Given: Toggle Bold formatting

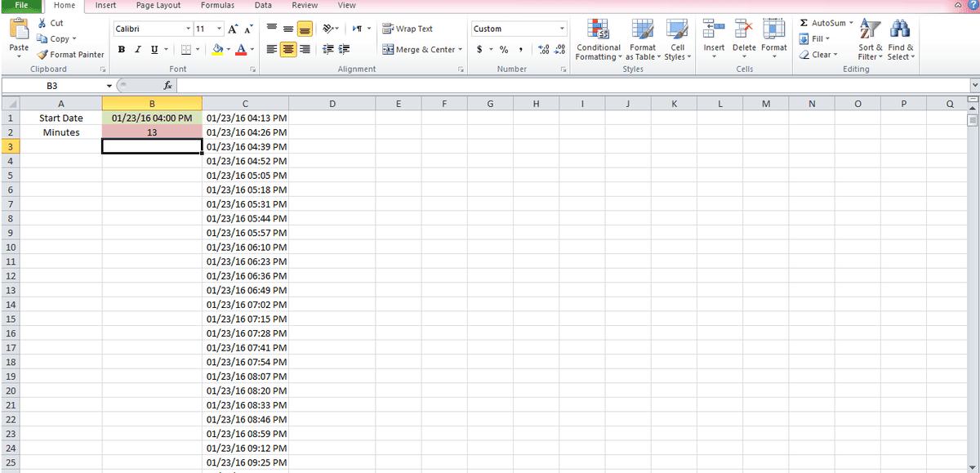Looking at the screenshot, I should 122,50.
